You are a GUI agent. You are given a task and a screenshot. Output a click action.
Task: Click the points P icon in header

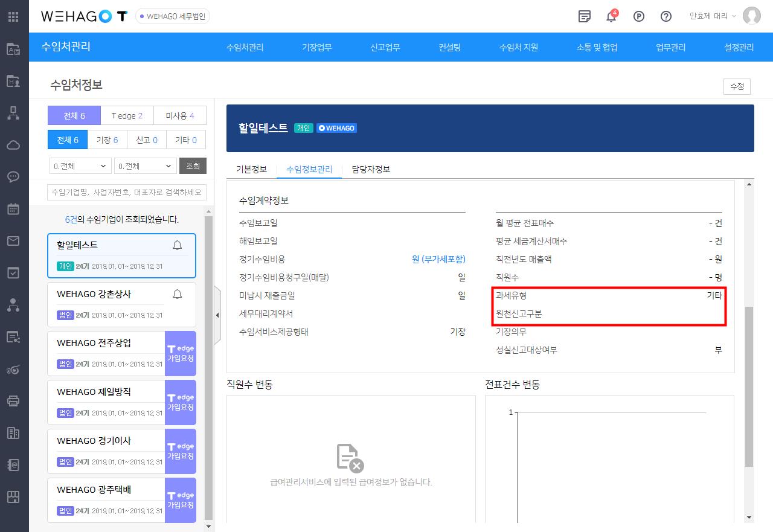(x=639, y=16)
